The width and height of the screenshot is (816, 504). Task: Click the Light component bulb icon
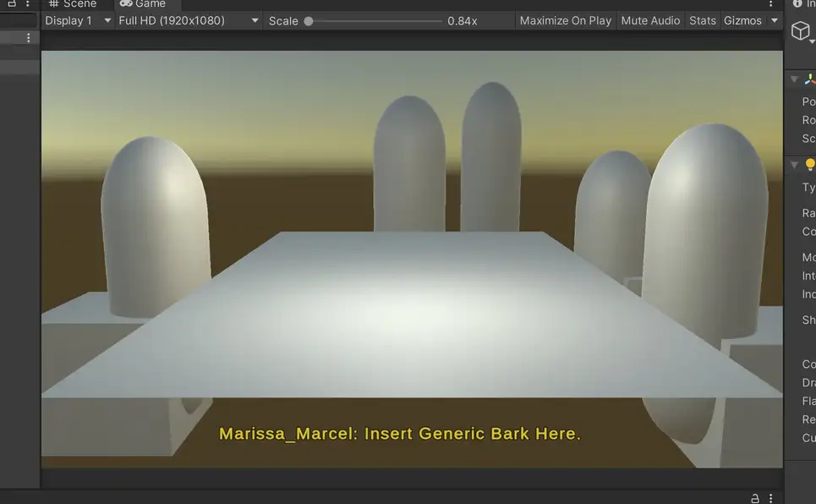[x=809, y=165]
